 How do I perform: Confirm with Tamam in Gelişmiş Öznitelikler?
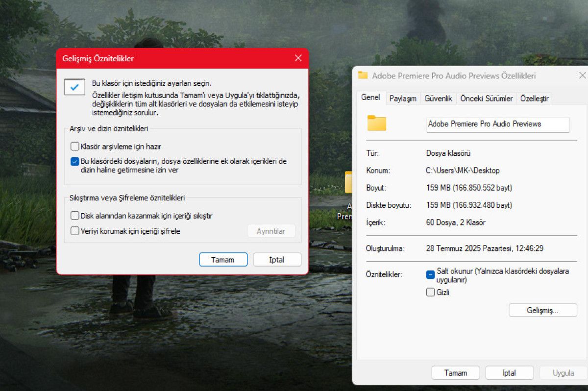223,260
